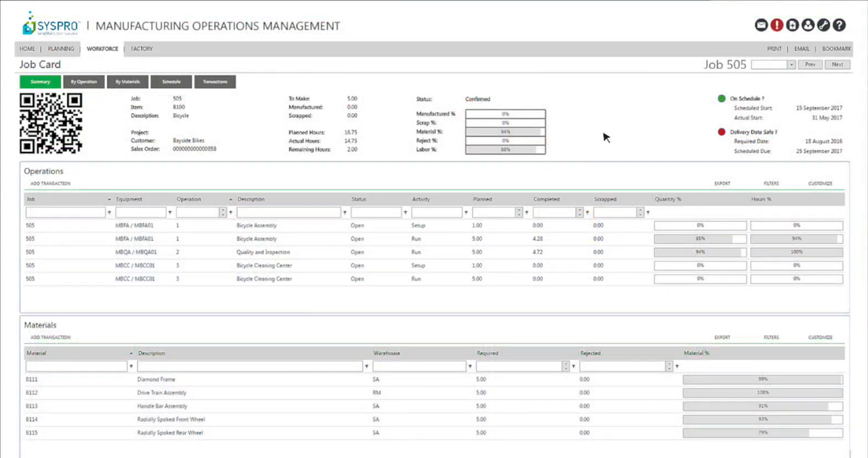Open the PLANNING menu
Screen dimensions: 868x458
click(x=61, y=49)
